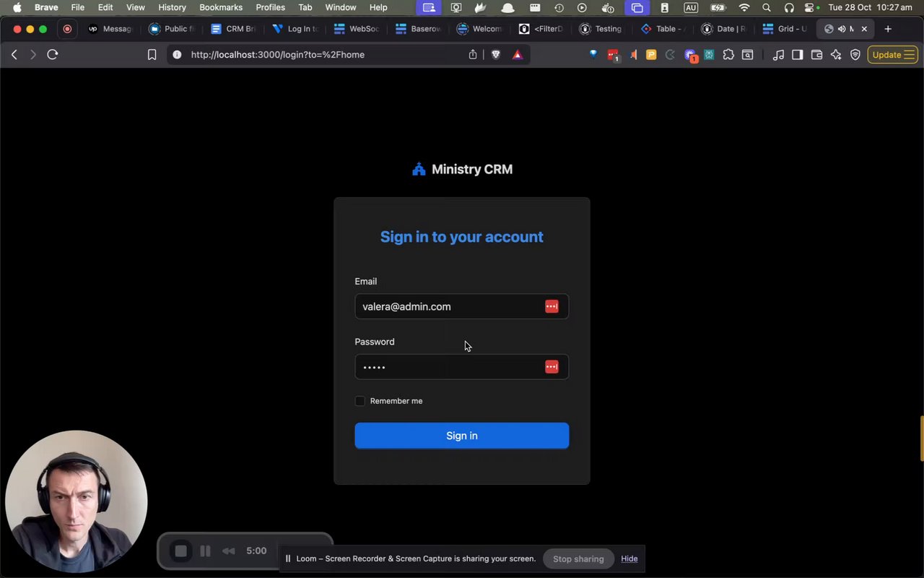Click the Update button in Brave toolbar
Image resolution: width=924 pixels, height=578 pixels.
(893, 54)
